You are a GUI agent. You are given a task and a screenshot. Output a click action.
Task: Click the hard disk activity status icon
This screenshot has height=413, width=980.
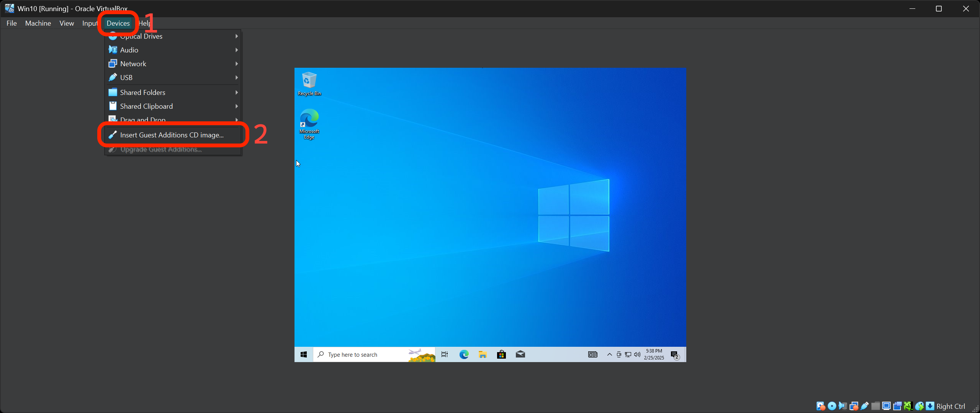[821, 406]
